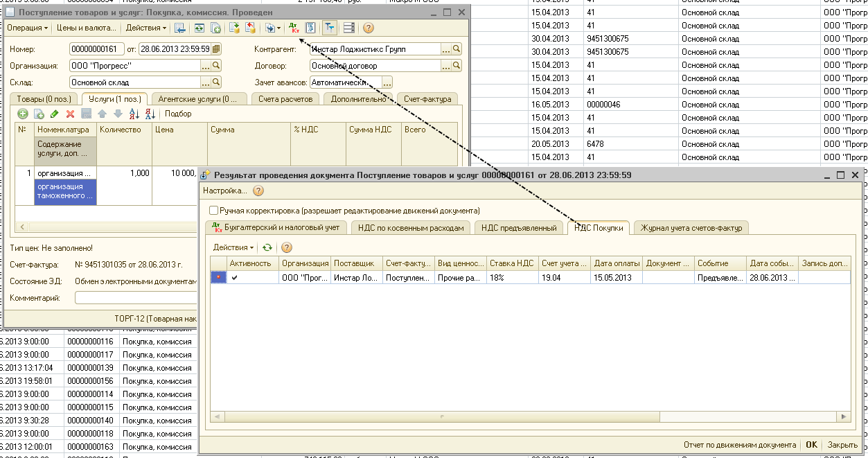
Task: Click the Дт/Кт posting result icon
Action: point(294,28)
